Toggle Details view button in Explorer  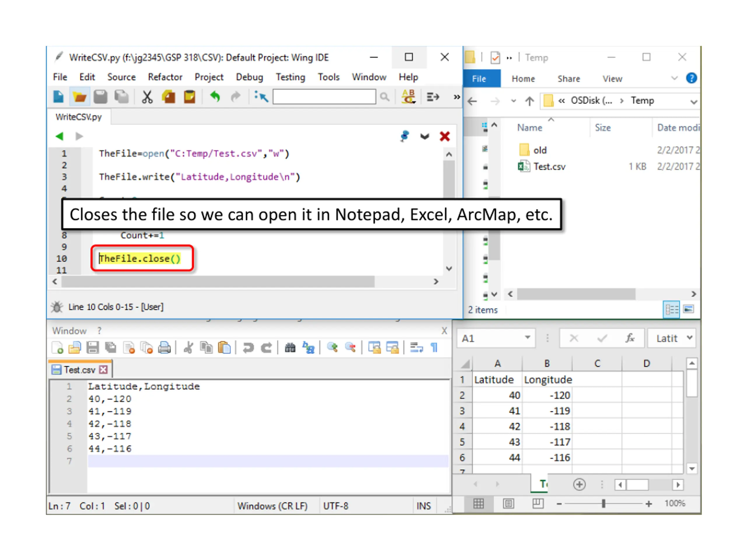click(671, 309)
